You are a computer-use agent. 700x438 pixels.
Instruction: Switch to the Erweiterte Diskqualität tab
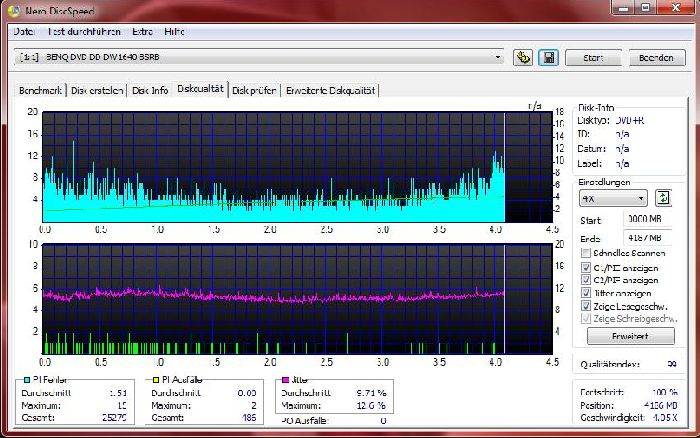(330, 90)
